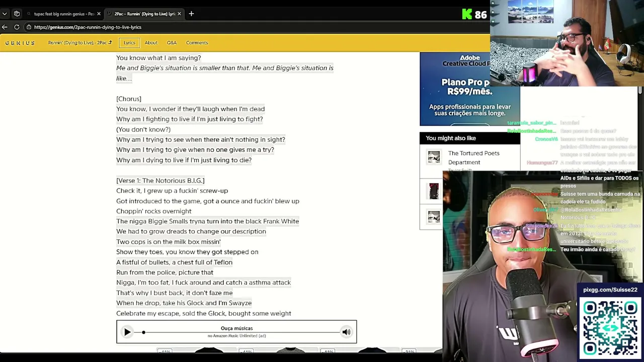This screenshot has height=362, width=644.
Task: Click the third recommended album thumbnail
Action: coord(434,217)
